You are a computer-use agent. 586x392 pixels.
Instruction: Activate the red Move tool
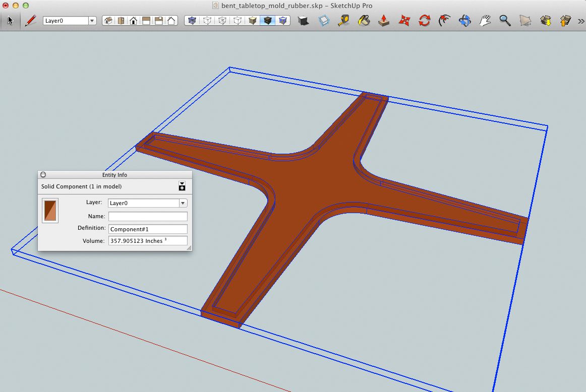coord(404,21)
